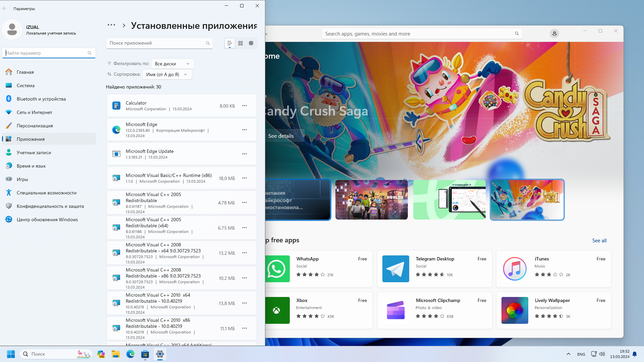Screen dimensions: 644x362
Task: Open Специальные возможности settings
Action: click(49, 193)
